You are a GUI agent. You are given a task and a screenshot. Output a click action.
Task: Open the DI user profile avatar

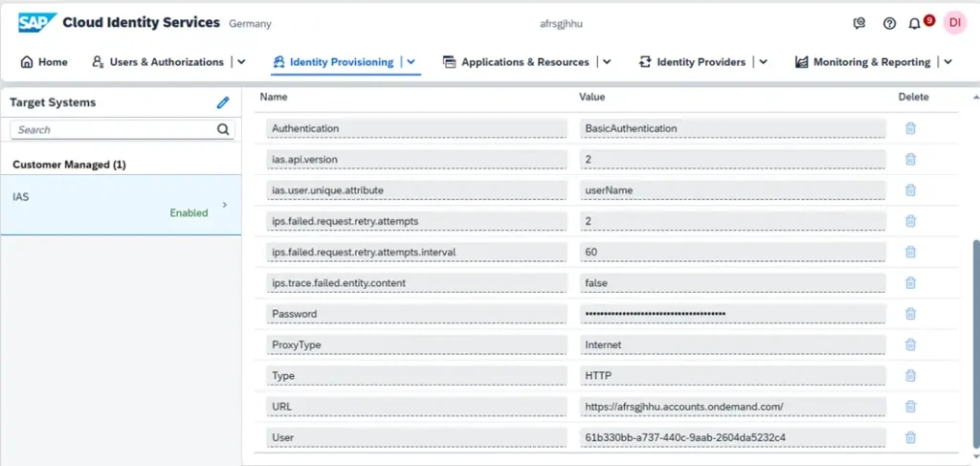coord(954,23)
